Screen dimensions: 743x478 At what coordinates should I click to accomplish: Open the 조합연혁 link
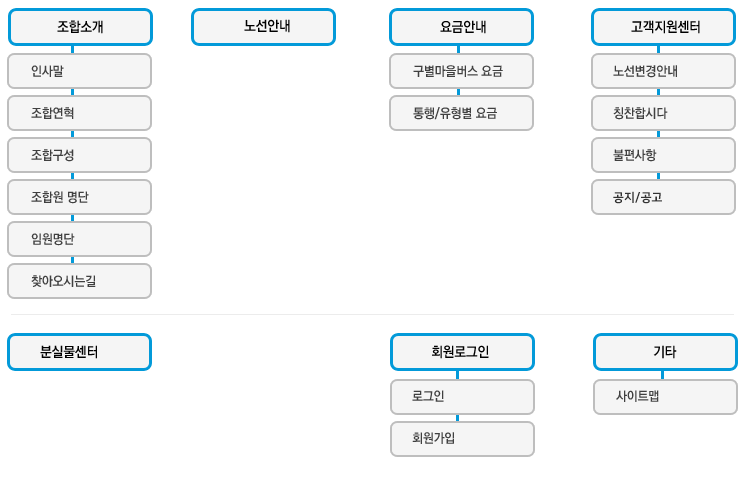(80, 113)
